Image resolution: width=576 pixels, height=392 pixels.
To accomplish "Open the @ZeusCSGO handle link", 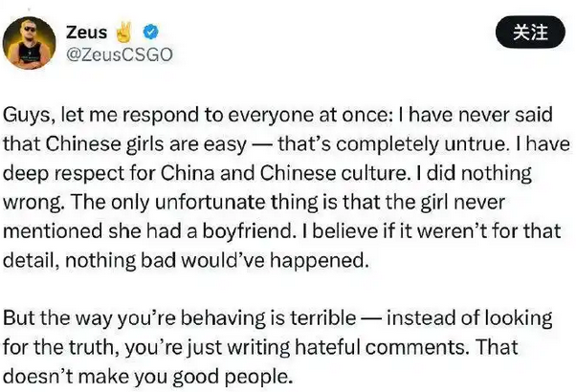I will coord(118,54).
